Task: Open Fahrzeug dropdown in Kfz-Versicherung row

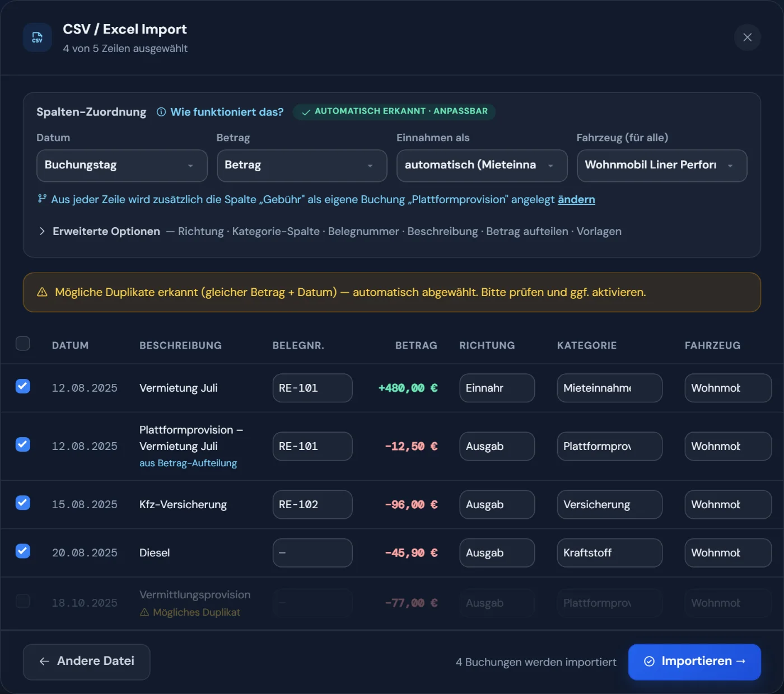Action: coord(728,504)
